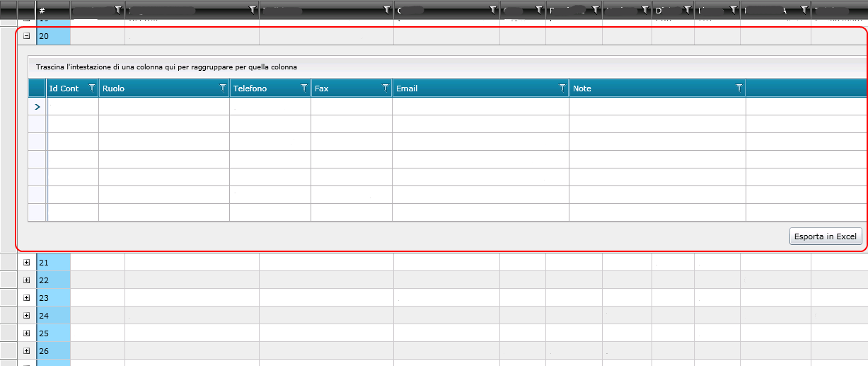Select the row number cell 24
The height and width of the screenshot is (366, 868).
click(x=53, y=315)
